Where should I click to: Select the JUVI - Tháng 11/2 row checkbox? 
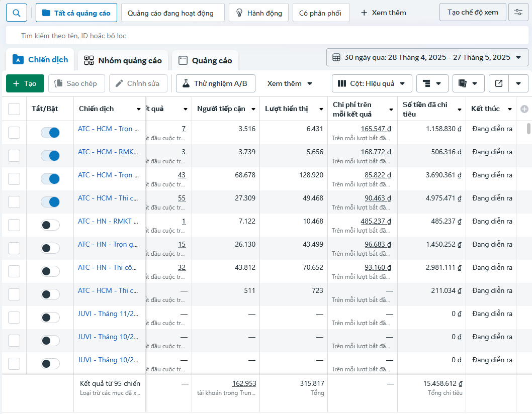[x=14, y=318]
